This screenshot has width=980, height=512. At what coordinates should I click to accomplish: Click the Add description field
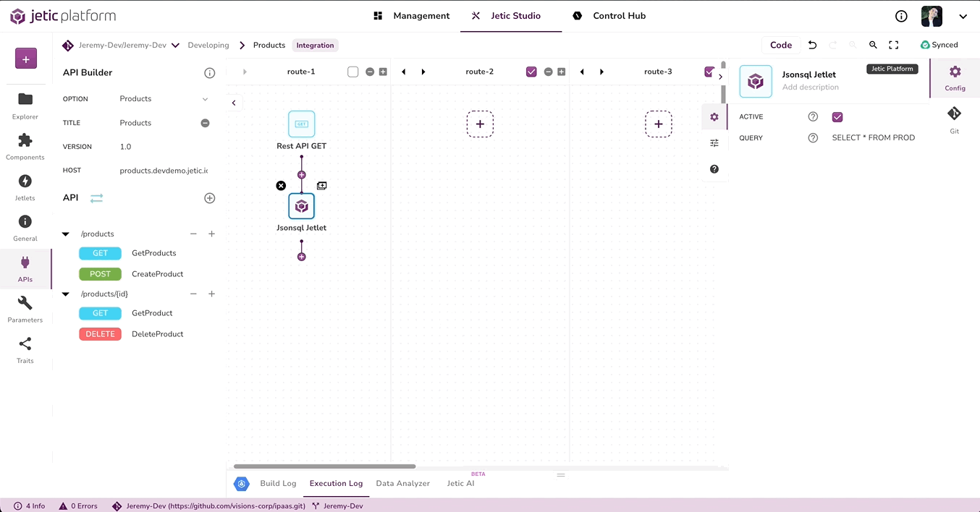(811, 88)
